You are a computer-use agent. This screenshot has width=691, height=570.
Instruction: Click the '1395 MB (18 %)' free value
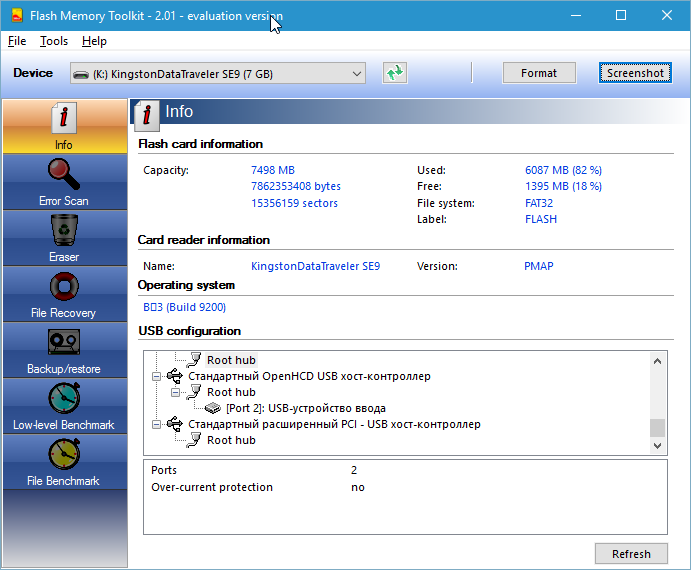563,186
